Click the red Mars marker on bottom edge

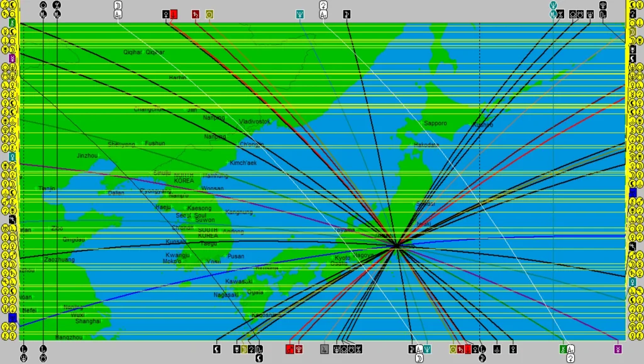[x=289, y=349]
